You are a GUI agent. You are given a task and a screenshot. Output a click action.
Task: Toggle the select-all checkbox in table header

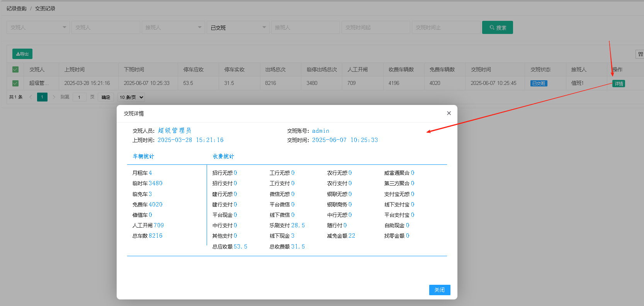pyautogui.click(x=15, y=69)
